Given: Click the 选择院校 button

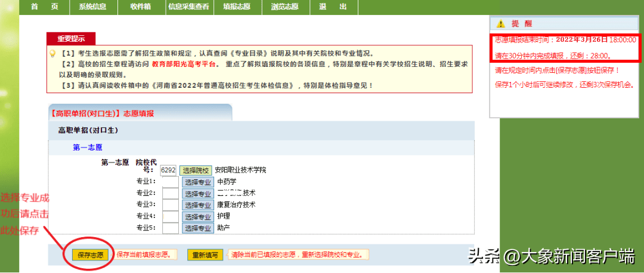Looking at the screenshot, I should (196, 170).
